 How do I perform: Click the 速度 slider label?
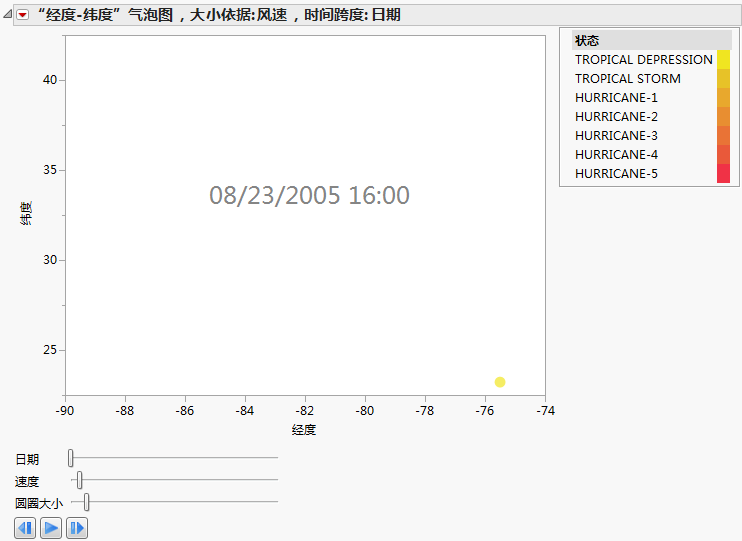click(27, 481)
